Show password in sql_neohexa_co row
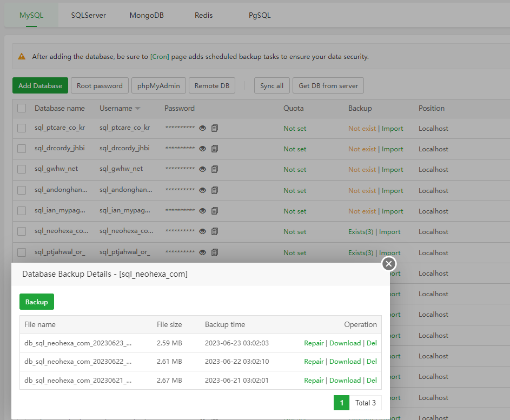Viewport: 510px width, 420px height. pyautogui.click(x=203, y=232)
